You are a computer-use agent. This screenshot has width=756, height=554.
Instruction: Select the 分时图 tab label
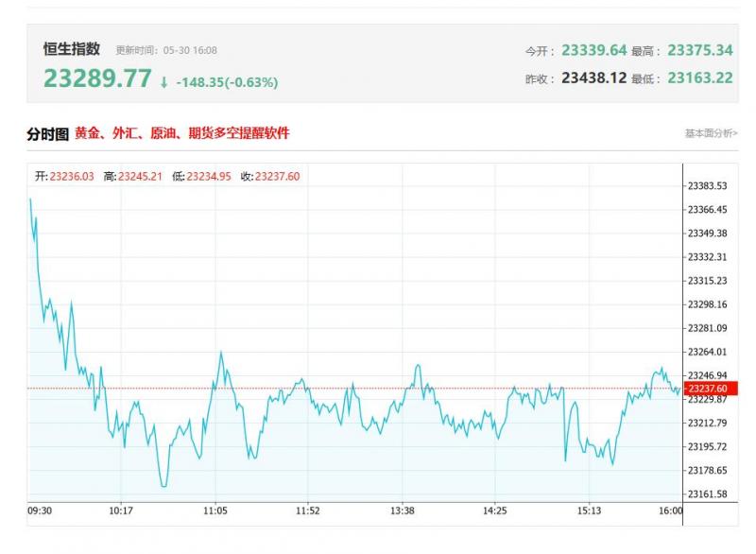pos(48,133)
